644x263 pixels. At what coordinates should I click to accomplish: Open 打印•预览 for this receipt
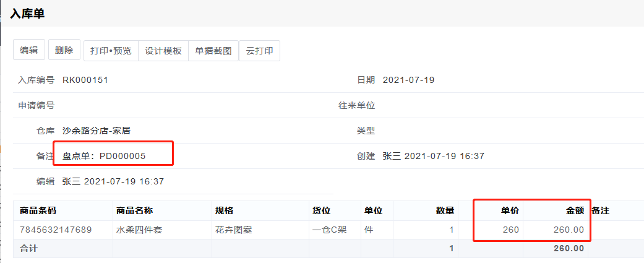tap(111, 51)
